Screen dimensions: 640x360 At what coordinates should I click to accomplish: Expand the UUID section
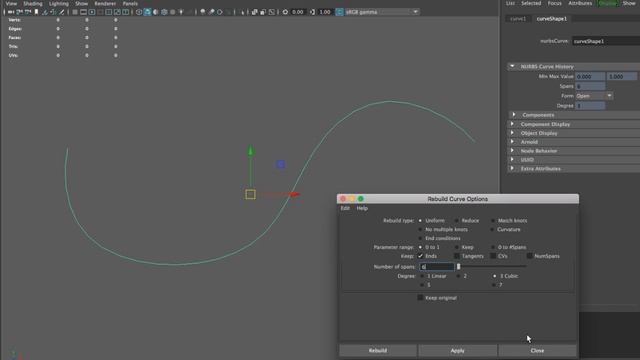coord(512,160)
